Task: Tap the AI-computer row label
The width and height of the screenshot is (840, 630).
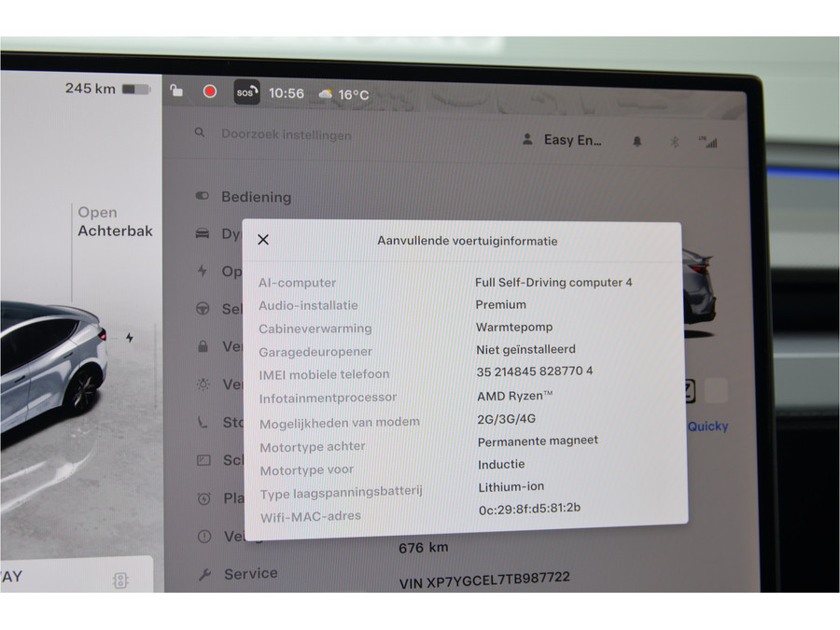Action: [x=297, y=282]
